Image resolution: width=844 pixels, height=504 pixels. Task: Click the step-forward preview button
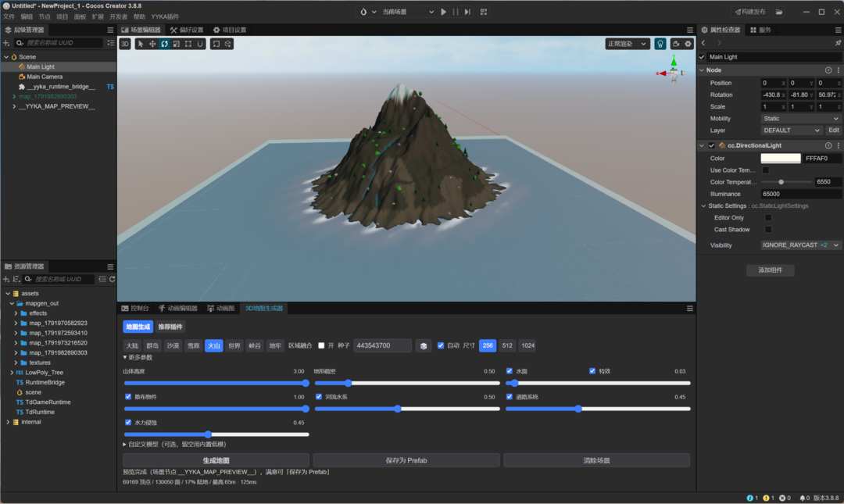[467, 11]
